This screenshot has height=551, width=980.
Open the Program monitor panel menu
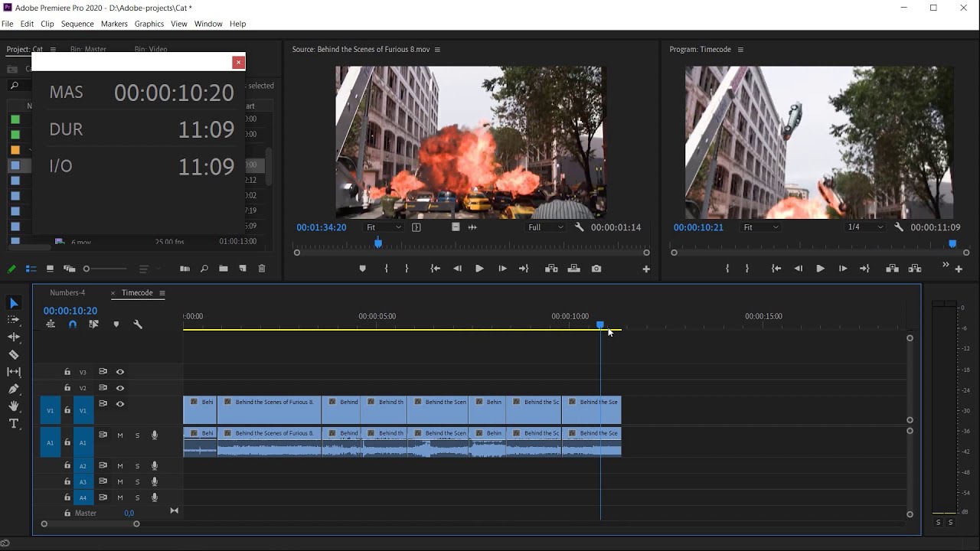click(x=740, y=50)
